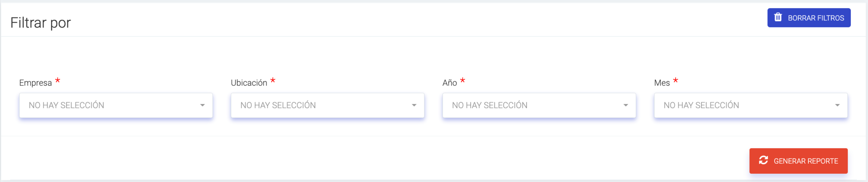Expand the Año dropdown arrow
Screen dimensions: 868x182
click(626, 105)
